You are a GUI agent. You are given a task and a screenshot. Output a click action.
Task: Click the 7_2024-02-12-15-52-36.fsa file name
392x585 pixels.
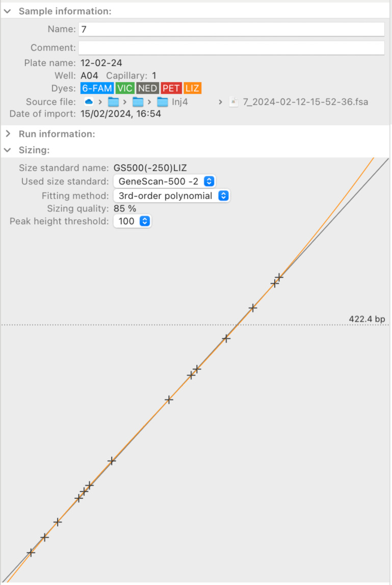pyautogui.click(x=305, y=102)
